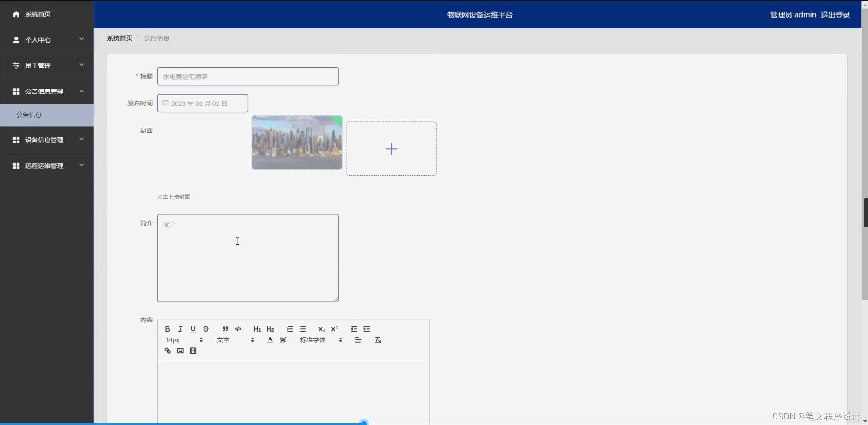Expand the 员工管理 sidebar menu
The width and height of the screenshot is (868, 425).
[x=47, y=66]
